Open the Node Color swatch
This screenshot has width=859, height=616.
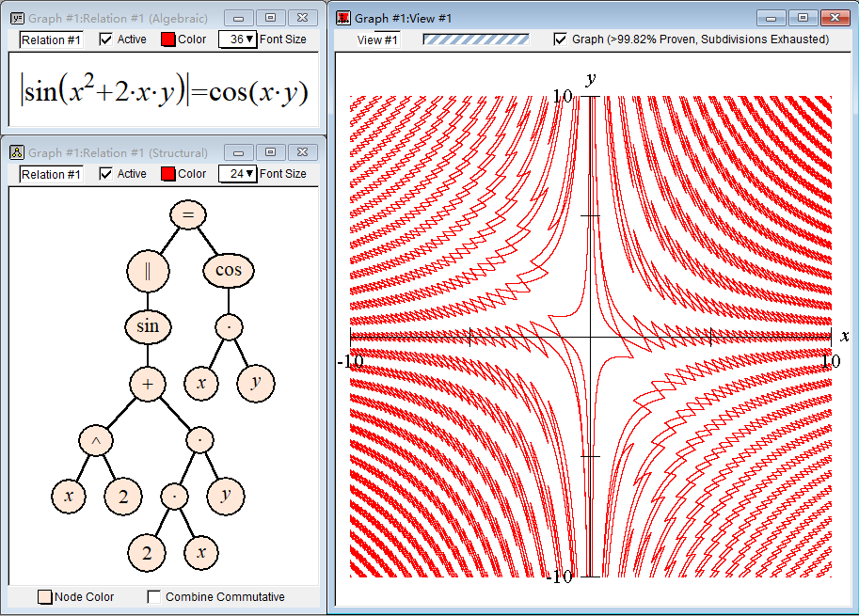click(45, 597)
